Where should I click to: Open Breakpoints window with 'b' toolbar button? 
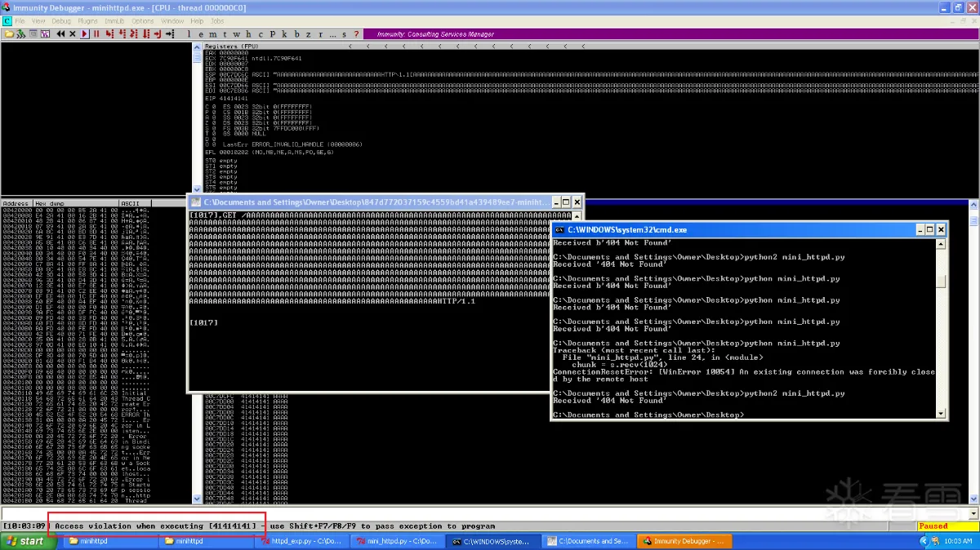[x=296, y=33]
